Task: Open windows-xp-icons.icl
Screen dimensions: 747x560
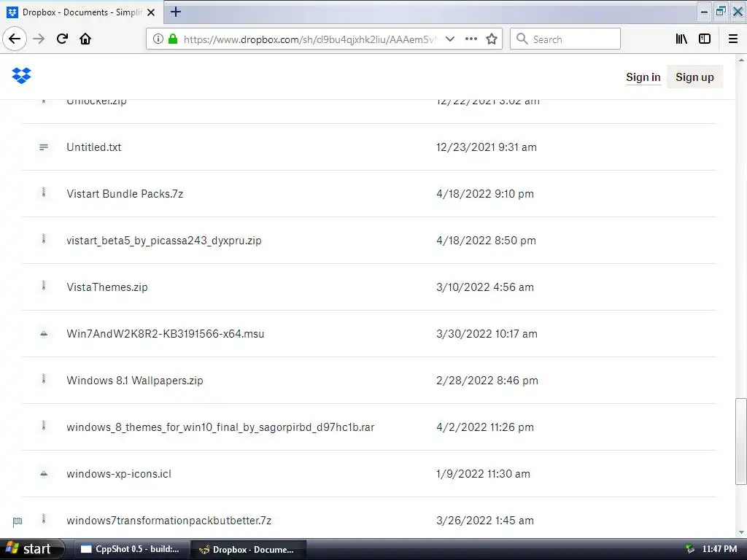Action: click(x=119, y=474)
